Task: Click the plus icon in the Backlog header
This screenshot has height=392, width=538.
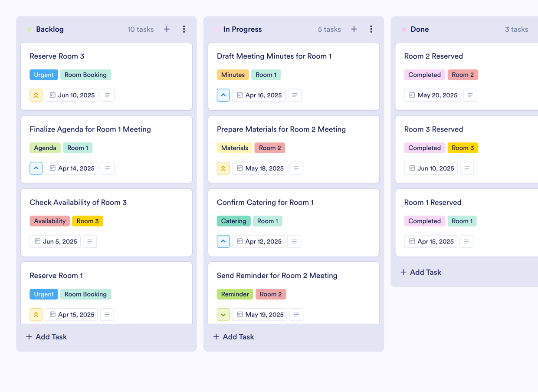Action: pos(167,29)
